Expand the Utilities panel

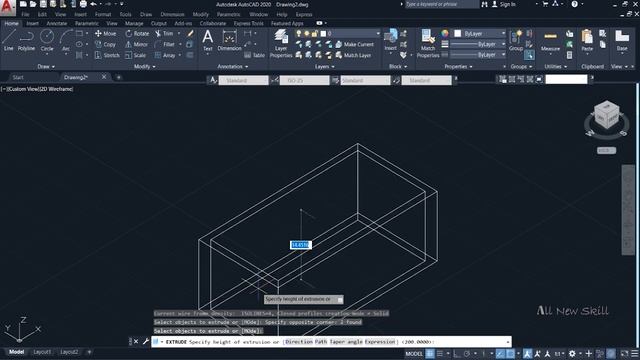556,67
